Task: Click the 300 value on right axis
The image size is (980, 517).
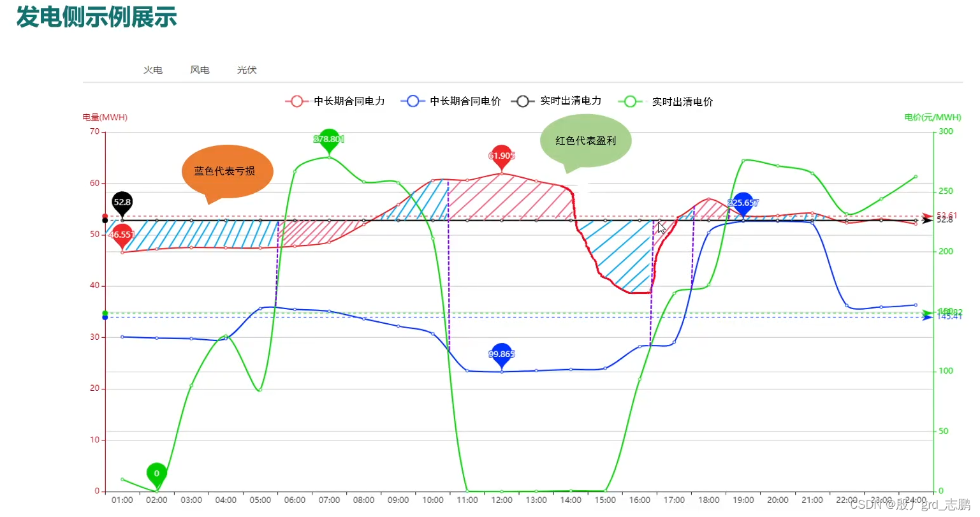Action: pos(946,132)
